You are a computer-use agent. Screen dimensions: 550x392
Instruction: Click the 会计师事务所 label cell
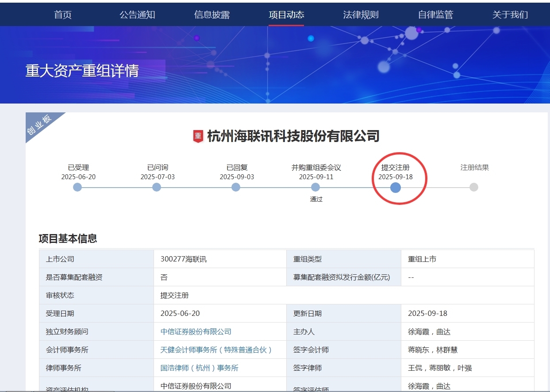coord(96,350)
